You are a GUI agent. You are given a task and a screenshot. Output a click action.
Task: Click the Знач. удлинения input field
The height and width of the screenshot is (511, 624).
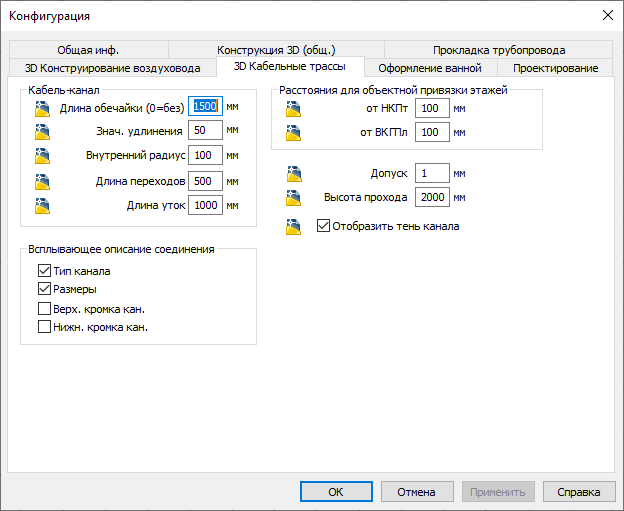click(205, 130)
